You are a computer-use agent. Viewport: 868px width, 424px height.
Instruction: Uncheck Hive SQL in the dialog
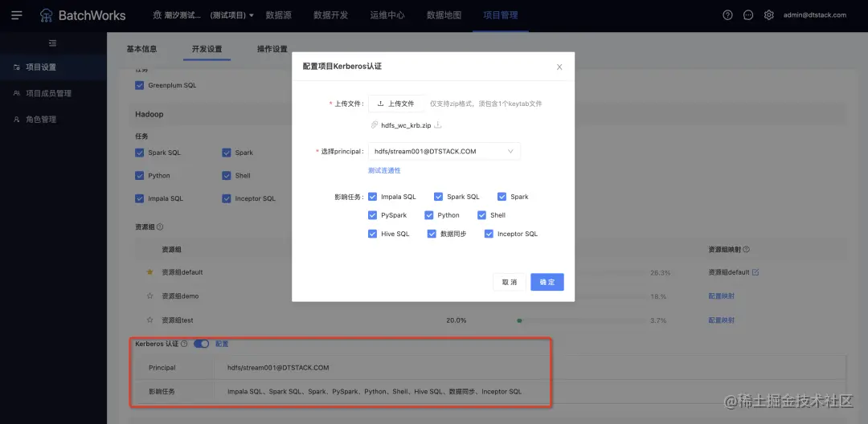pos(373,234)
